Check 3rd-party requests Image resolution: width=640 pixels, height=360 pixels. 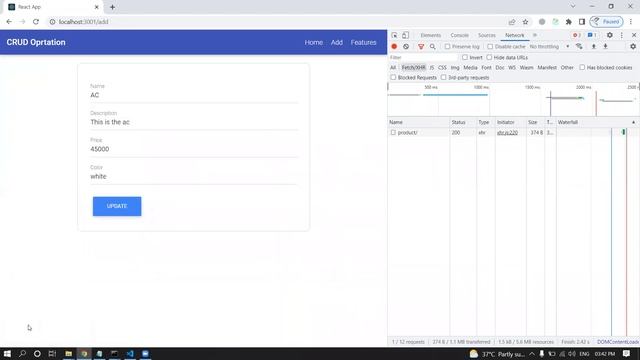(x=443, y=77)
